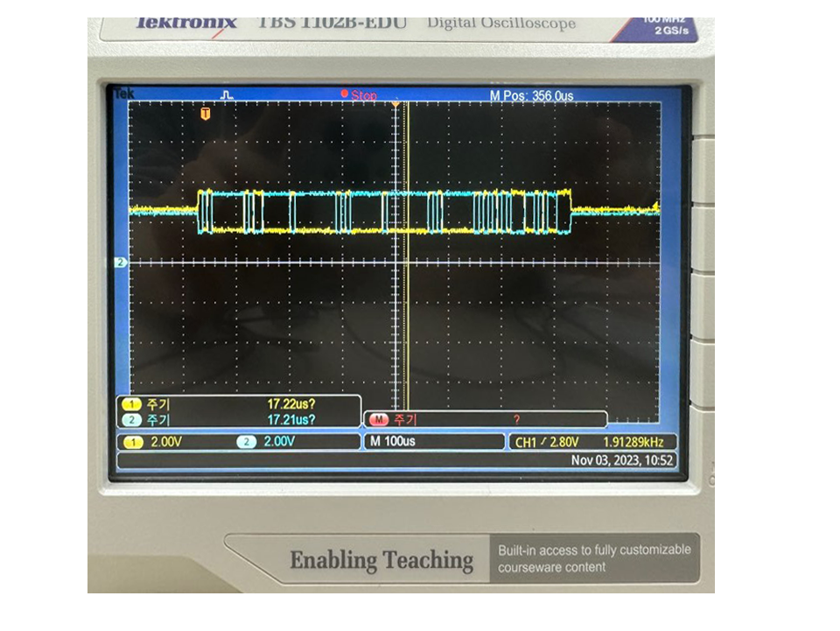
Task: Click the pulse trigger type icon
Action: 227,95
